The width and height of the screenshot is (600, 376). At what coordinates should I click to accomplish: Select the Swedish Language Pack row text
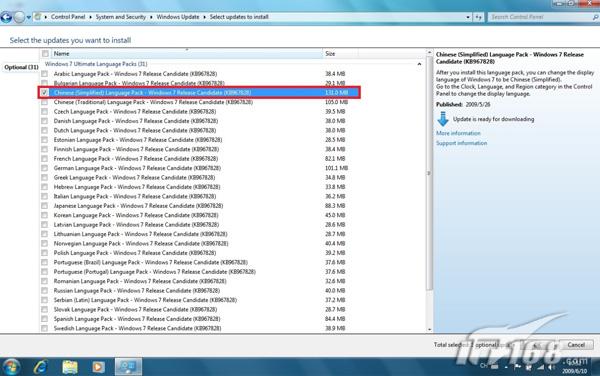[137, 328]
